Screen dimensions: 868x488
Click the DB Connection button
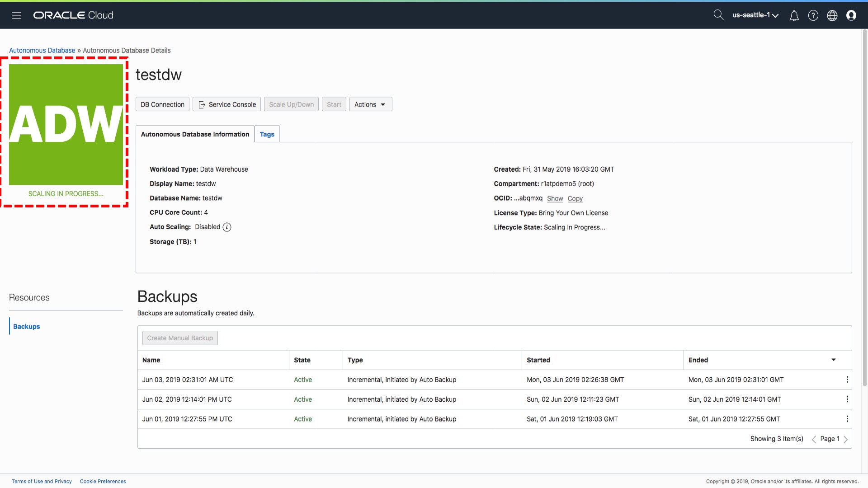coord(162,104)
